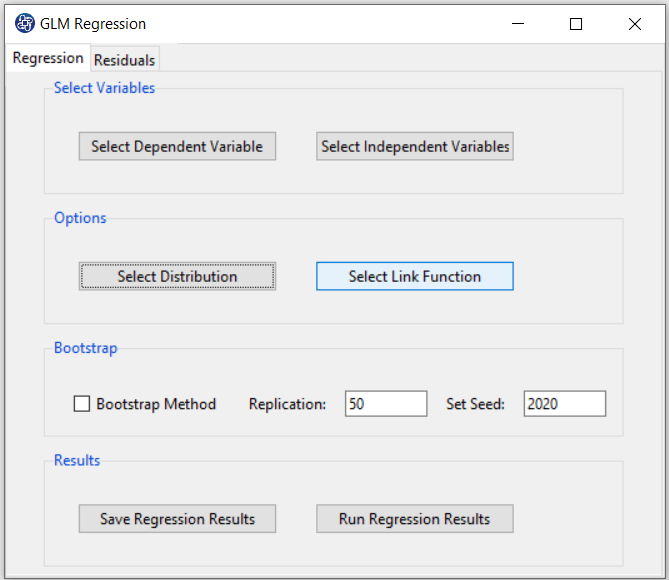This screenshot has width=669, height=580.
Task: Click the Bootstrap Method label text
Action: pyautogui.click(x=156, y=404)
